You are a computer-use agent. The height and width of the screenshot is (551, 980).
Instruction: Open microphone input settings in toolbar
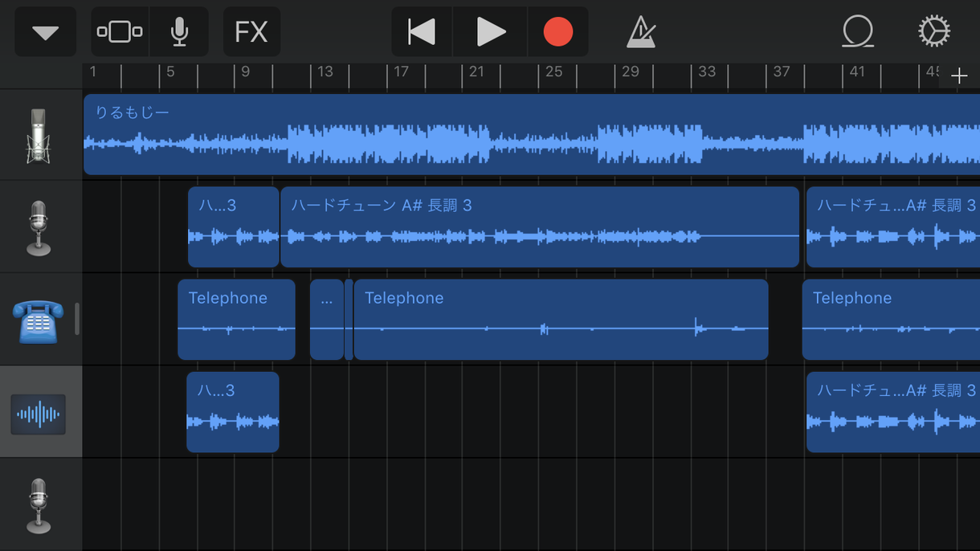[179, 32]
